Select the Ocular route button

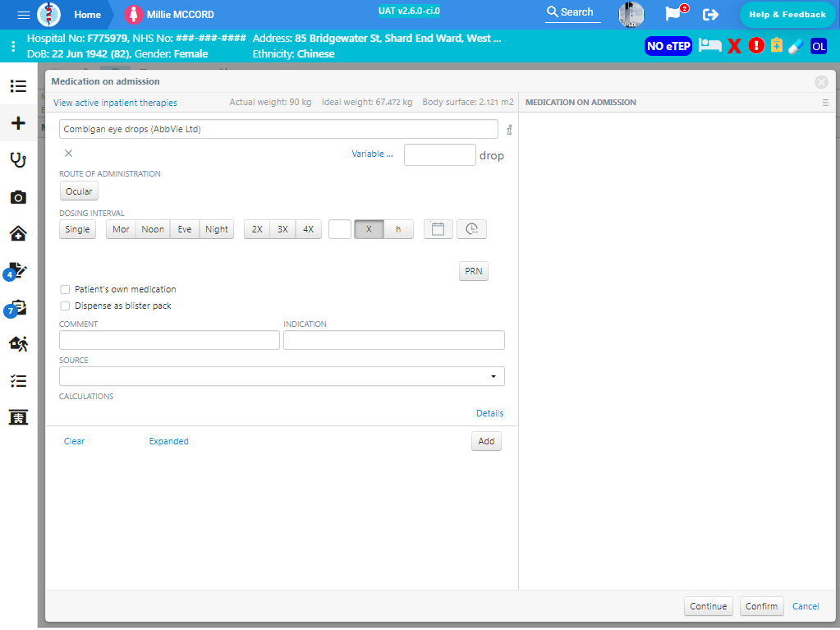tap(79, 191)
